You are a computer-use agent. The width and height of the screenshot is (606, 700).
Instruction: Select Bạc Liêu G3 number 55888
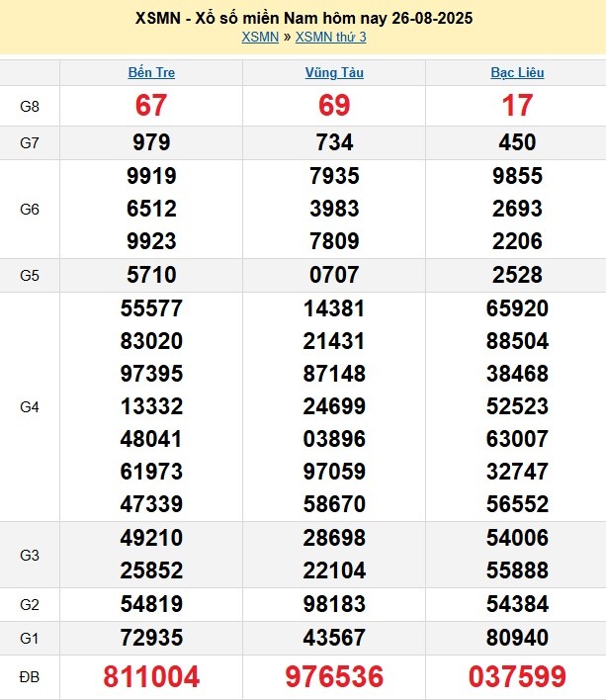[517, 570]
